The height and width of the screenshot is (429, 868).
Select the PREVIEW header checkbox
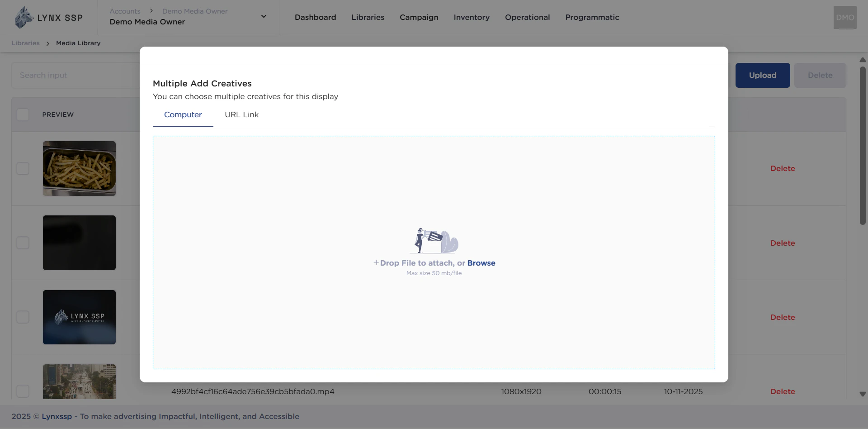point(23,114)
